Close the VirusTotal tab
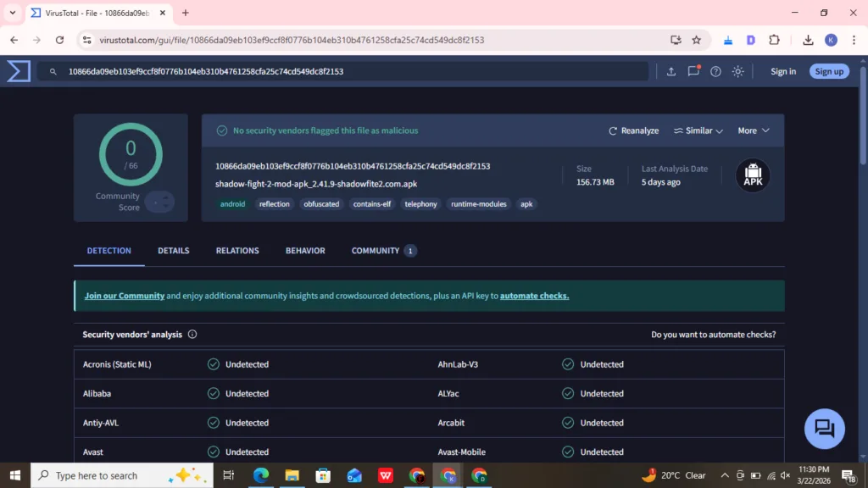This screenshot has width=868, height=488. click(x=162, y=13)
